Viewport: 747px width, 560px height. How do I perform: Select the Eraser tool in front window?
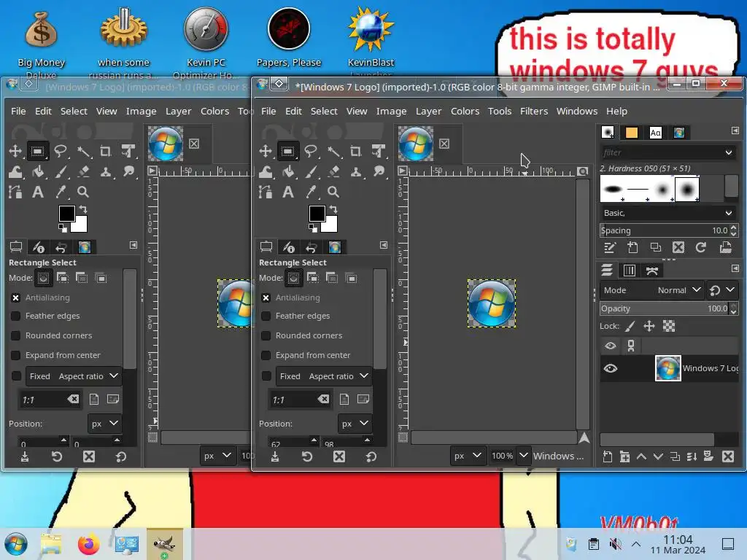click(333, 172)
